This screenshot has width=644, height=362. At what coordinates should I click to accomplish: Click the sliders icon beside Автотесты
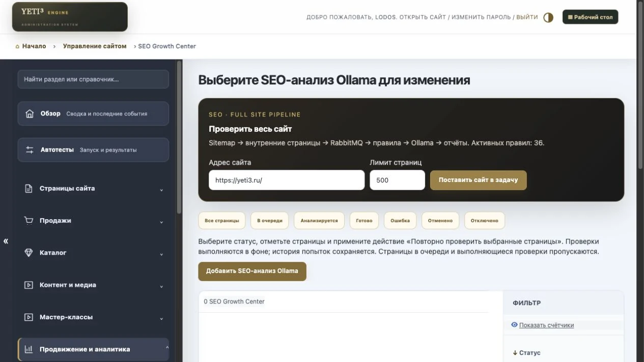(x=30, y=150)
